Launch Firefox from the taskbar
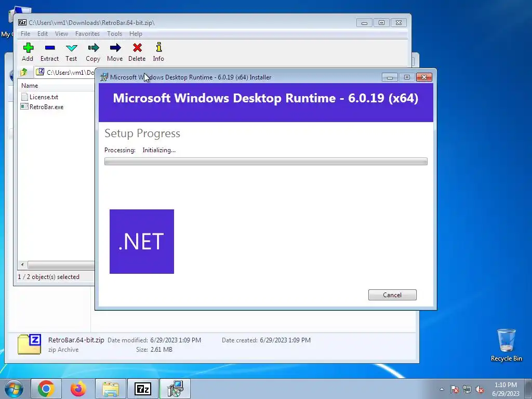The image size is (532, 399). coord(78,389)
